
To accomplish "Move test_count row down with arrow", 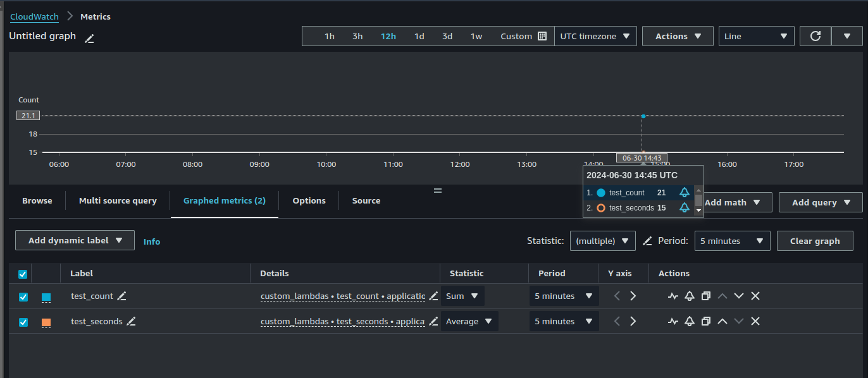I will click(738, 296).
